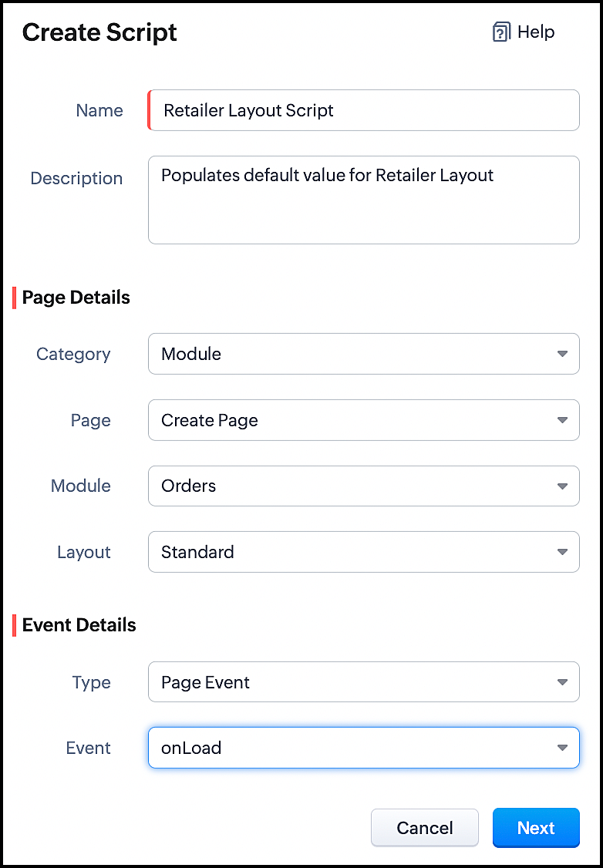Click the Event Details section header
603x868 pixels.
click(x=77, y=625)
